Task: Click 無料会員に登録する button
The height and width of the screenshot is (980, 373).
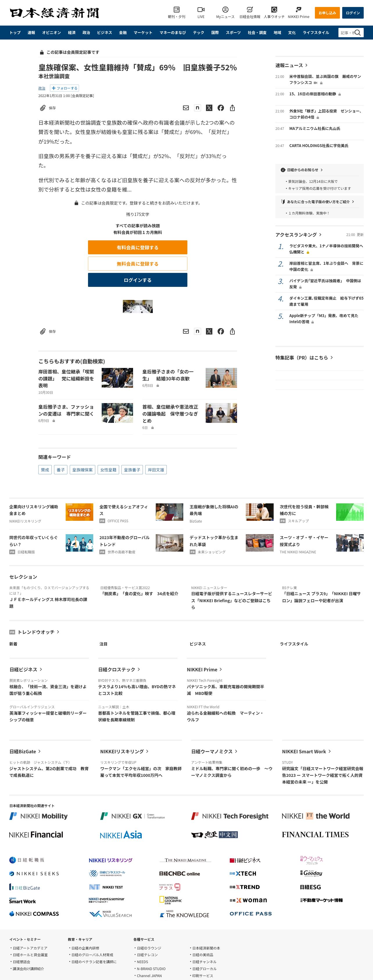Action: 138,264
